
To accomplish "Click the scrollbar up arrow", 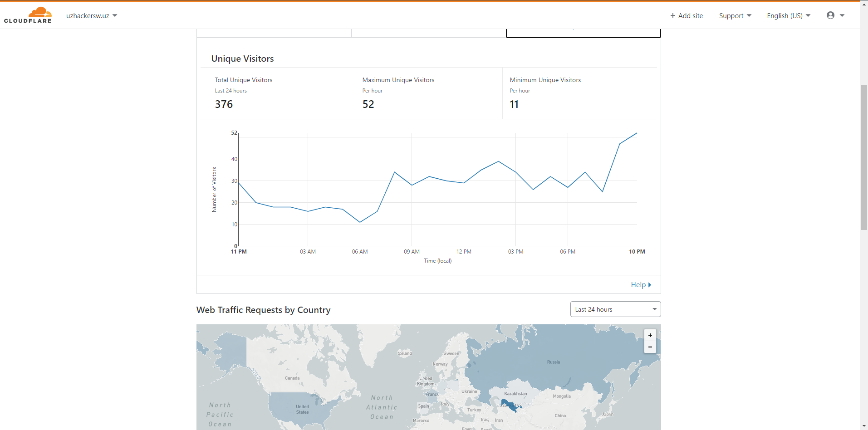I will coord(864,4).
